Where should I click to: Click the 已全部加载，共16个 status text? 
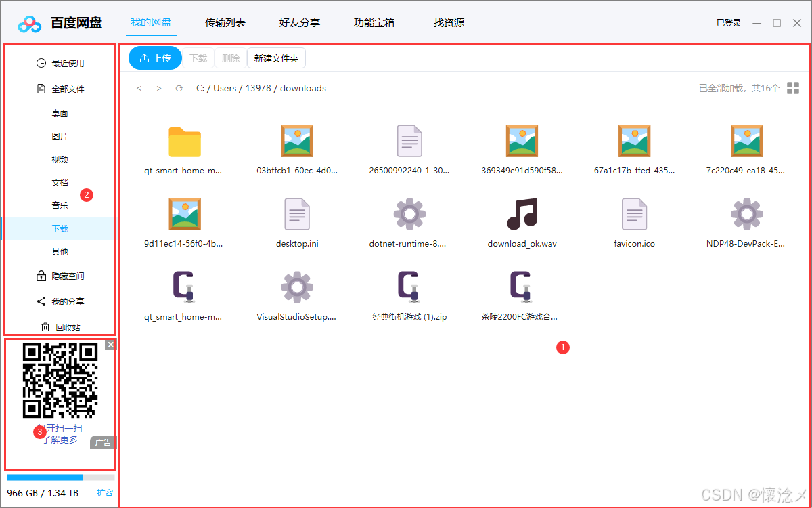739,88
